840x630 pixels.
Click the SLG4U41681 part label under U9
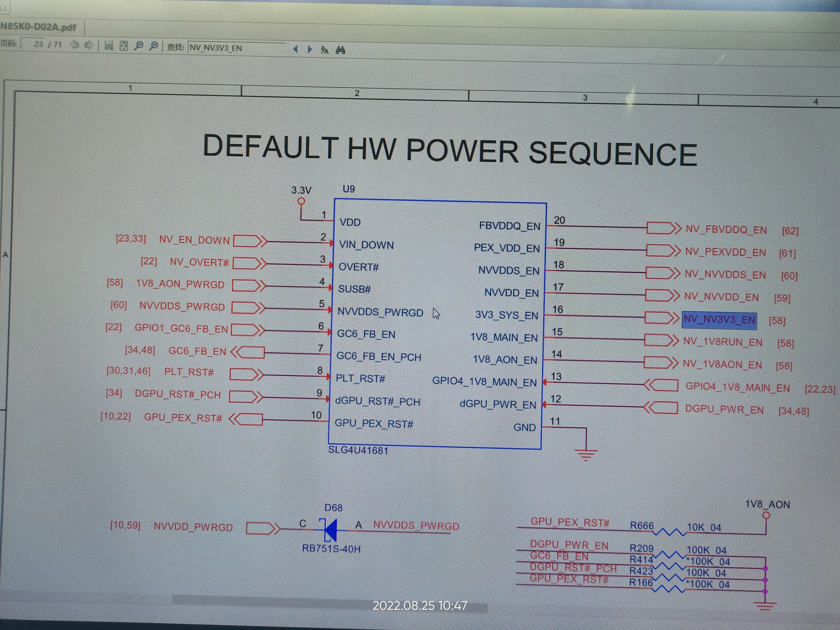click(358, 450)
